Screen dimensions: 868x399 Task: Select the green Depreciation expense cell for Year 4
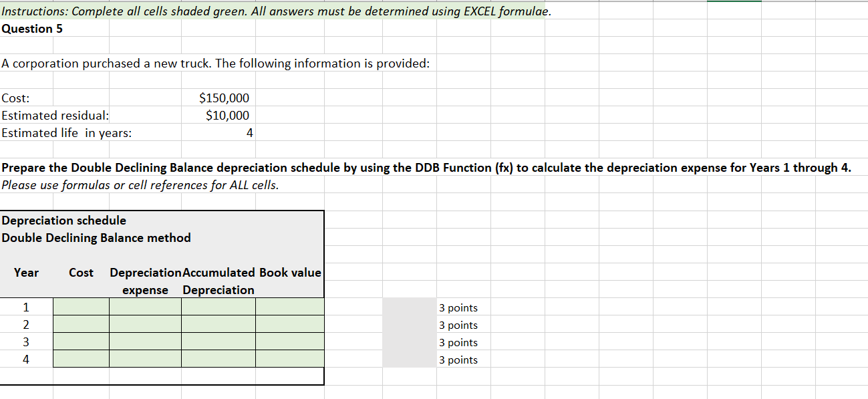[145, 360]
